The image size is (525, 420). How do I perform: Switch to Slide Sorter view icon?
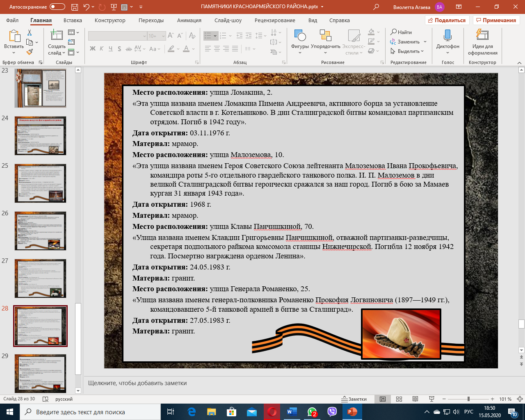pyautogui.click(x=399, y=399)
